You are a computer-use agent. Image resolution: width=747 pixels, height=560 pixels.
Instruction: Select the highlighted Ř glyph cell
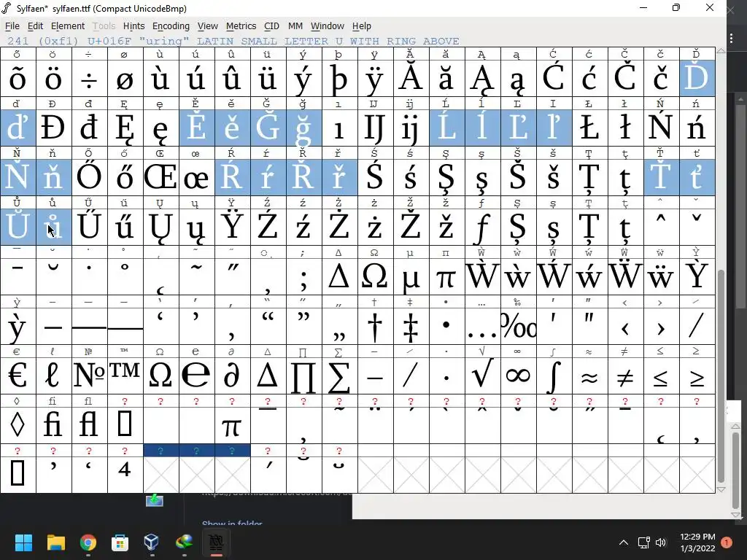point(303,177)
